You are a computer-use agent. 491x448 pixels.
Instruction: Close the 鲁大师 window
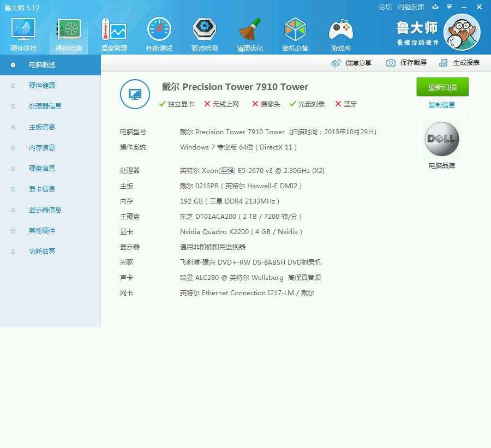[x=479, y=7]
